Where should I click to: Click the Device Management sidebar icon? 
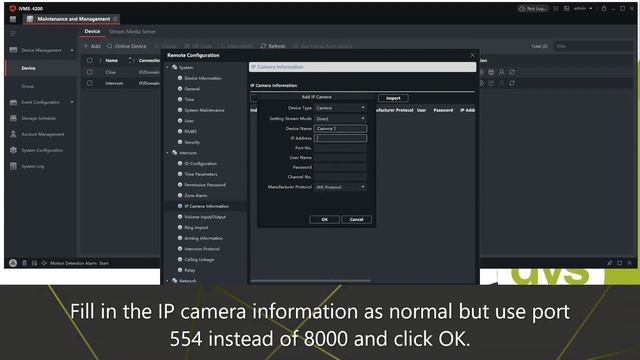click(13, 50)
